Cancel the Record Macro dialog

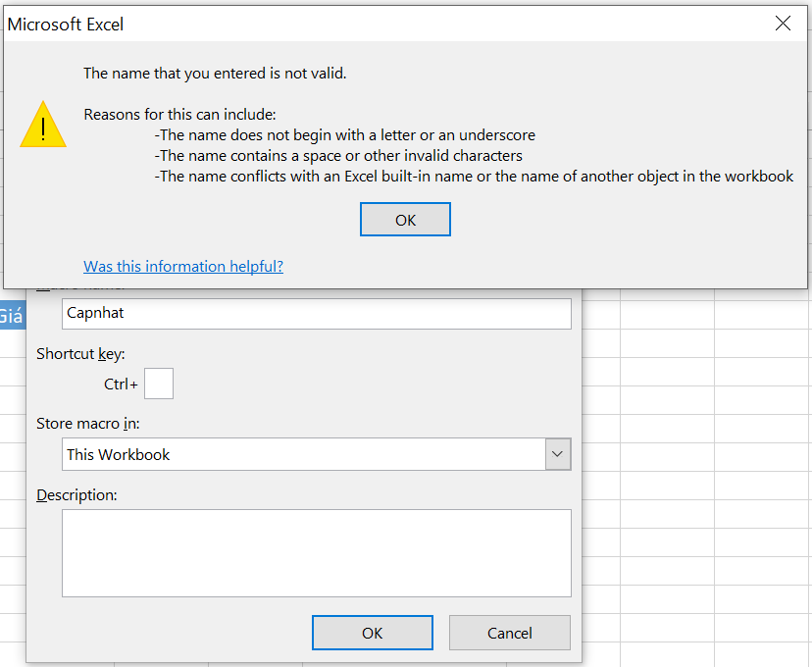(x=510, y=633)
